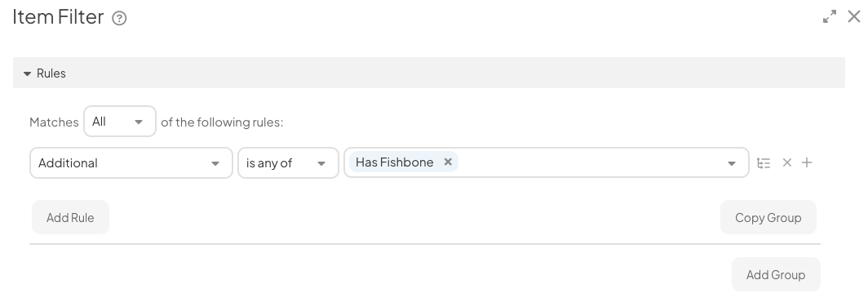Click the Add Rule button

coord(70,217)
